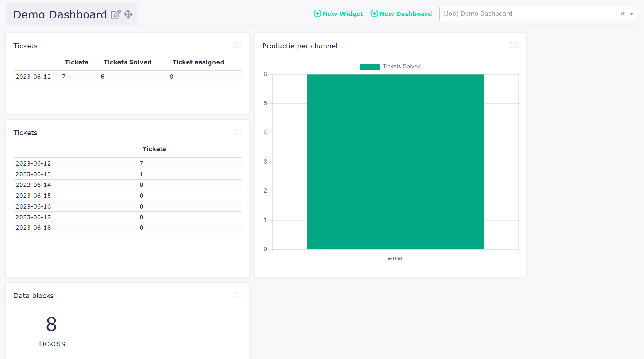Click the Tickets label under the 8
Image resolution: width=644 pixels, height=359 pixels.
(x=51, y=344)
